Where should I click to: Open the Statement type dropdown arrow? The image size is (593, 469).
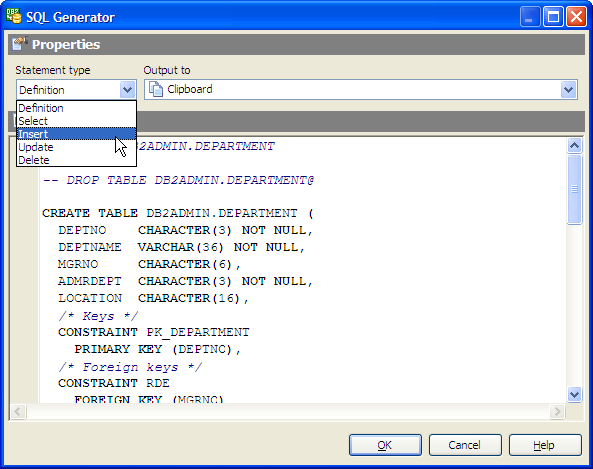pos(128,90)
